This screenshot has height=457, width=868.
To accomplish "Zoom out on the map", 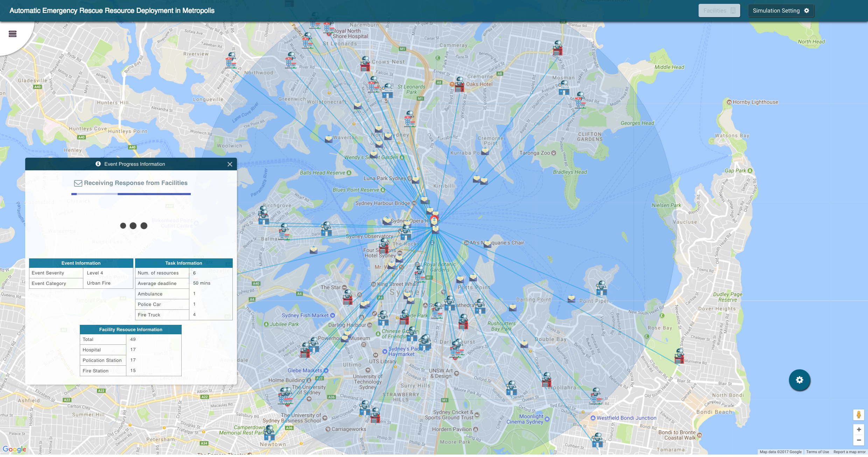I will tap(859, 440).
